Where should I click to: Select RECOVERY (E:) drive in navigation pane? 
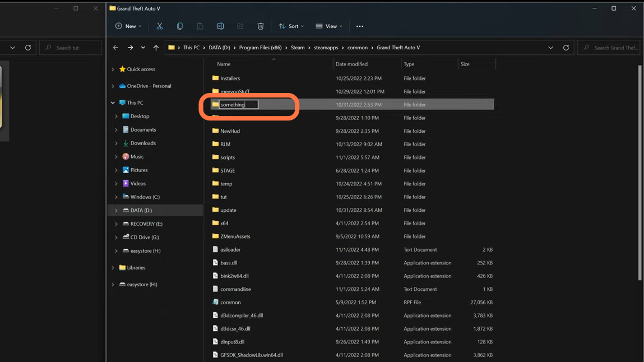click(x=146, y=224)
